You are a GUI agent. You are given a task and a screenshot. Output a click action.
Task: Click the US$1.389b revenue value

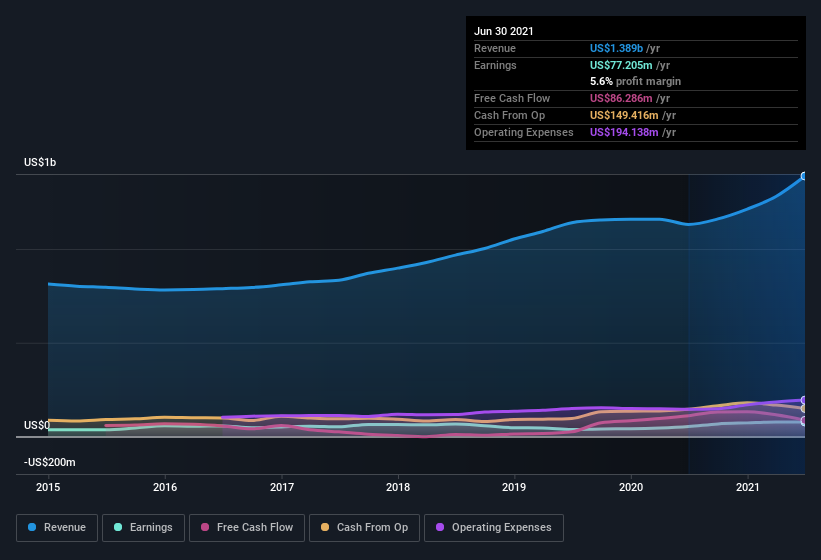[x=616, y=48]
